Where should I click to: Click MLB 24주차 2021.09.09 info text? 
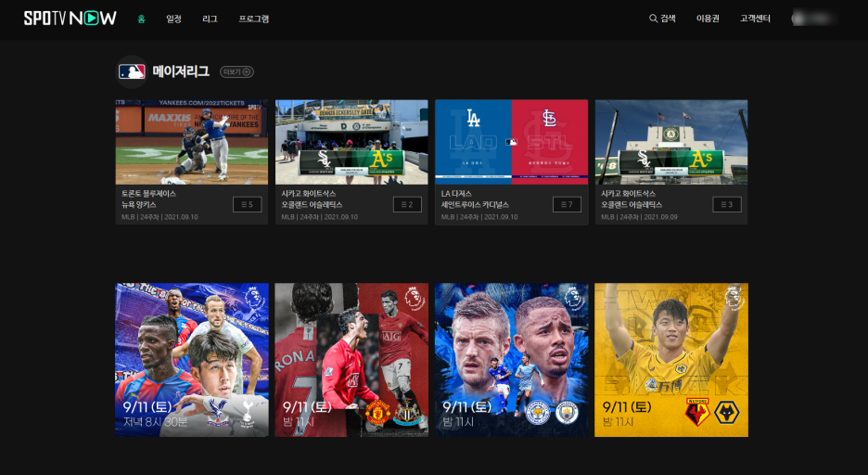[x=639, y=217]
